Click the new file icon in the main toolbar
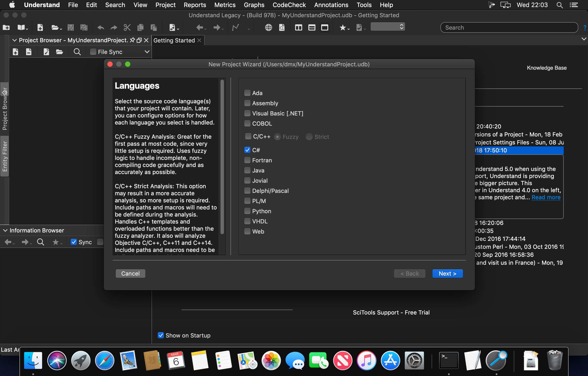This screenshot has width=588, height=376. click(40, 27)
